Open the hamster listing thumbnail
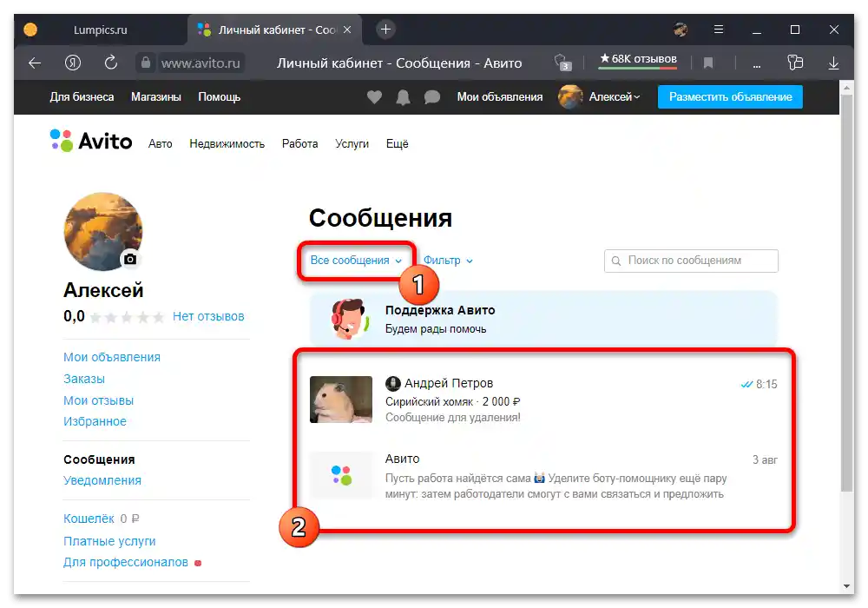868x608 pixels. [341, 400]
